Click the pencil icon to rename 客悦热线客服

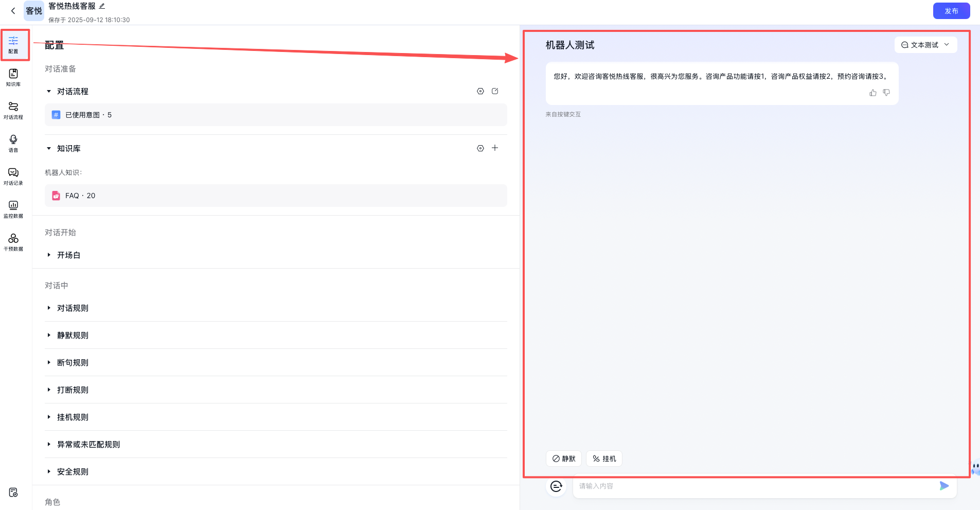coord(102,6)
